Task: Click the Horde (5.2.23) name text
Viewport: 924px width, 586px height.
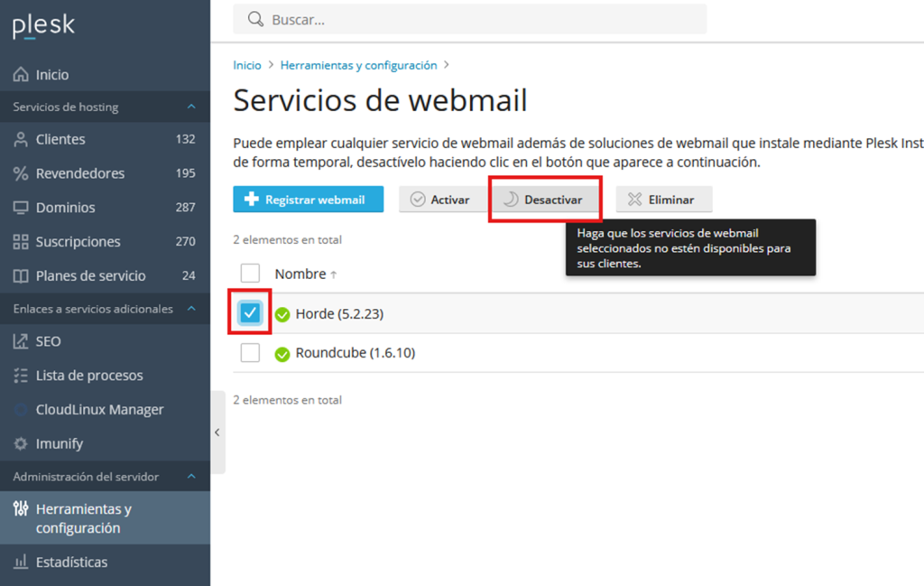Action: [x=339, y=313]
